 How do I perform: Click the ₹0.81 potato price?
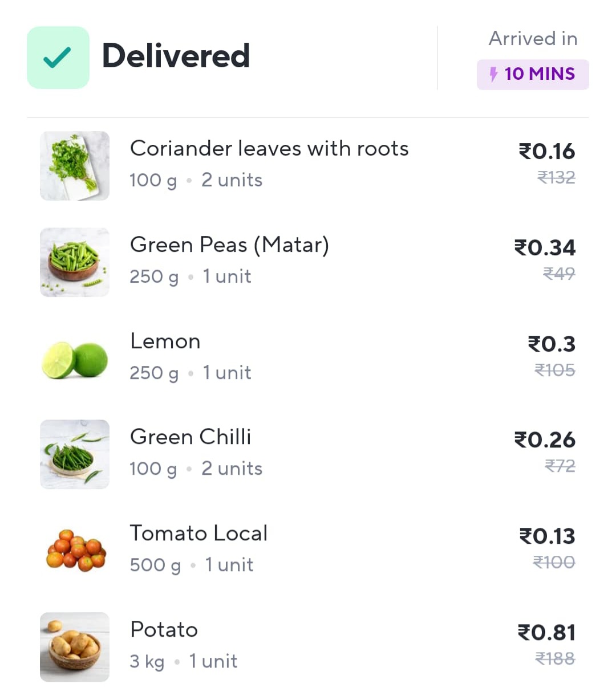click(546, 633)
